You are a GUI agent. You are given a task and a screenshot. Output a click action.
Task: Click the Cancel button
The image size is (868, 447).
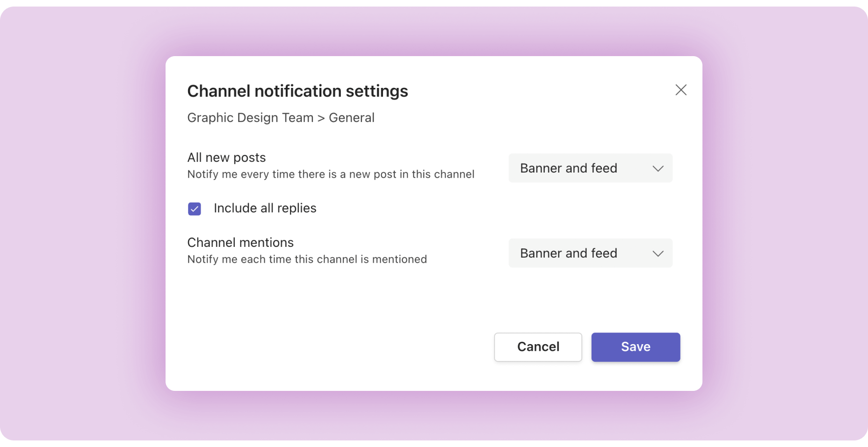point(538,347)
